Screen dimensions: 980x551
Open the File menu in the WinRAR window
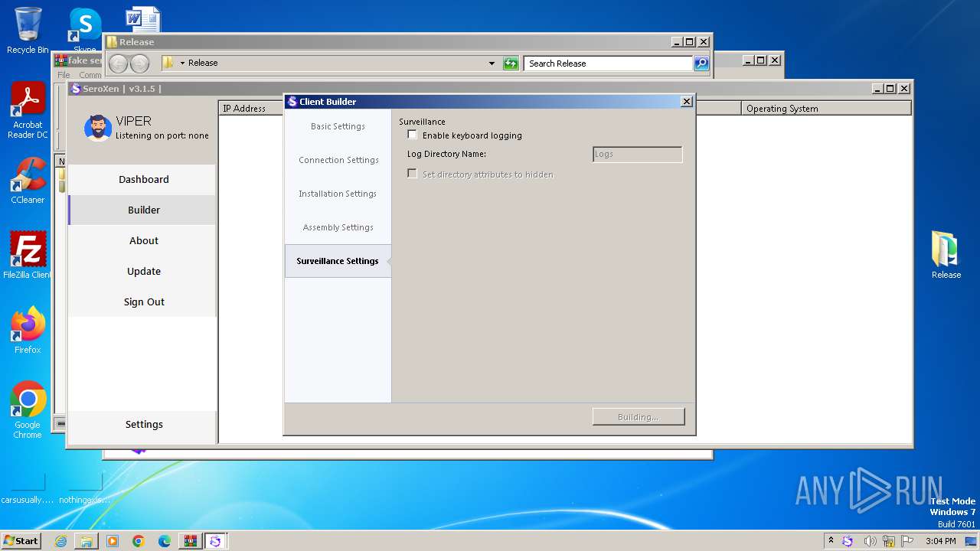pos(64,75)
